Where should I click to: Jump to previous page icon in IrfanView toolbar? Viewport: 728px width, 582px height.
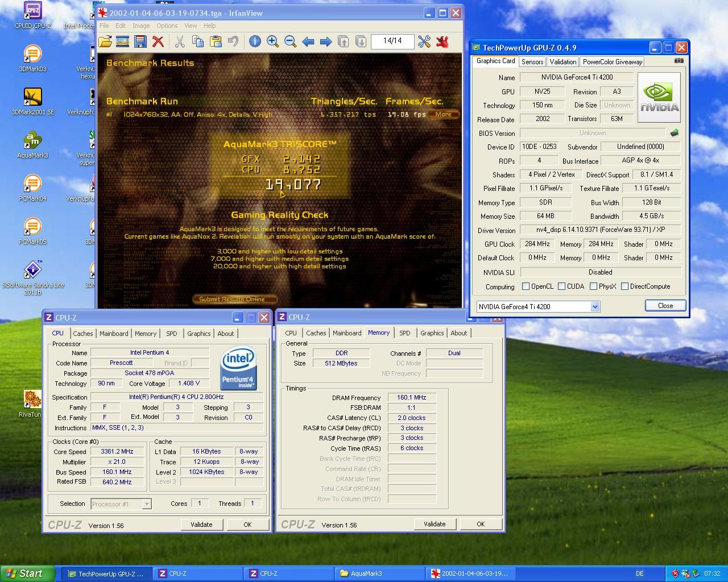[x=343, y=41]
